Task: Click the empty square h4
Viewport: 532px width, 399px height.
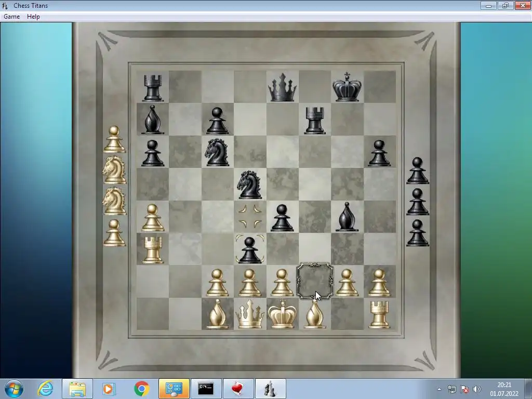Action: tap(380, 217)
